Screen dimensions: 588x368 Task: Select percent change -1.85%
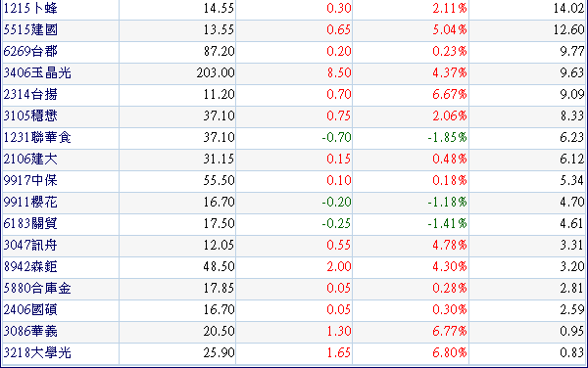[x=448, y=137]
